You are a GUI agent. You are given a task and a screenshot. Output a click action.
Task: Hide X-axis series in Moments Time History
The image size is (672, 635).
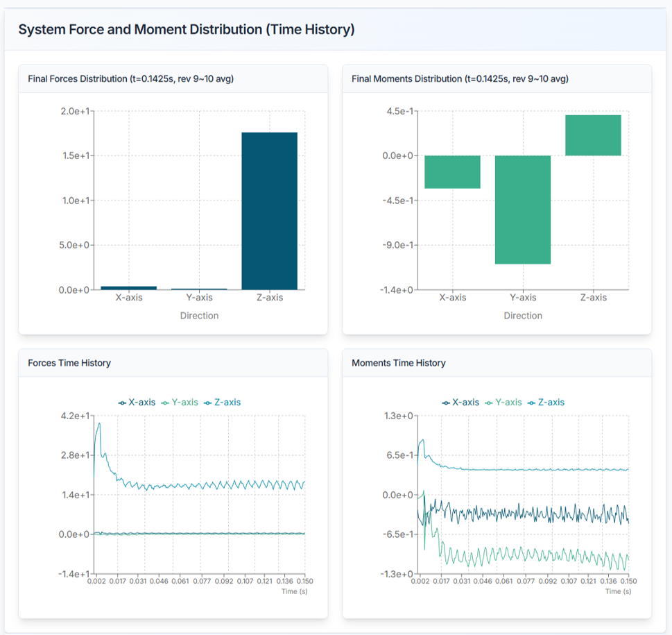(x=461, y=403)
